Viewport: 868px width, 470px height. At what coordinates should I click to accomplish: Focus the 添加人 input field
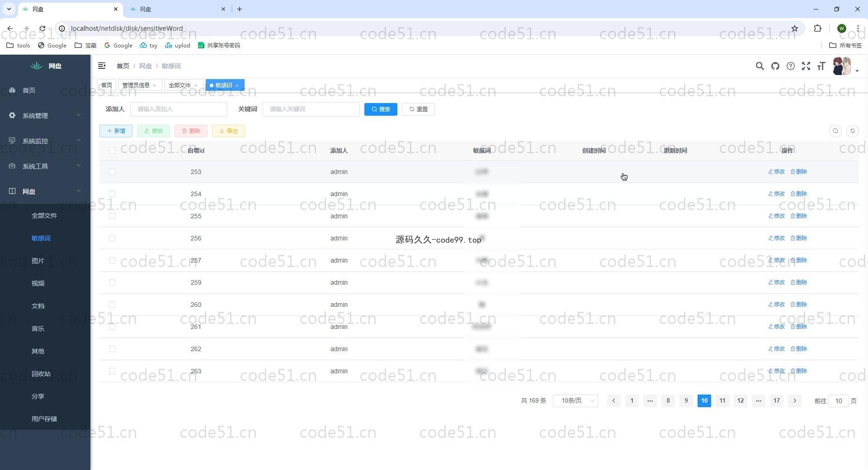(x=179, y=109)
